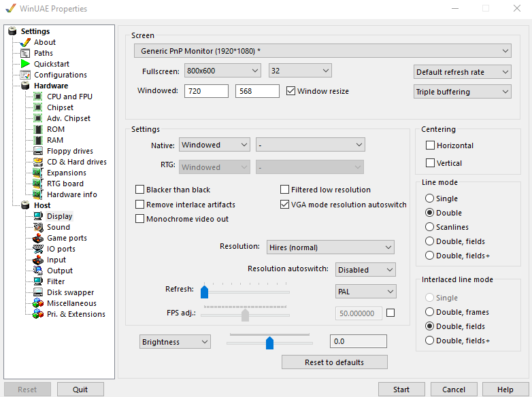Click the RAM chip icon

click(38, 140)
